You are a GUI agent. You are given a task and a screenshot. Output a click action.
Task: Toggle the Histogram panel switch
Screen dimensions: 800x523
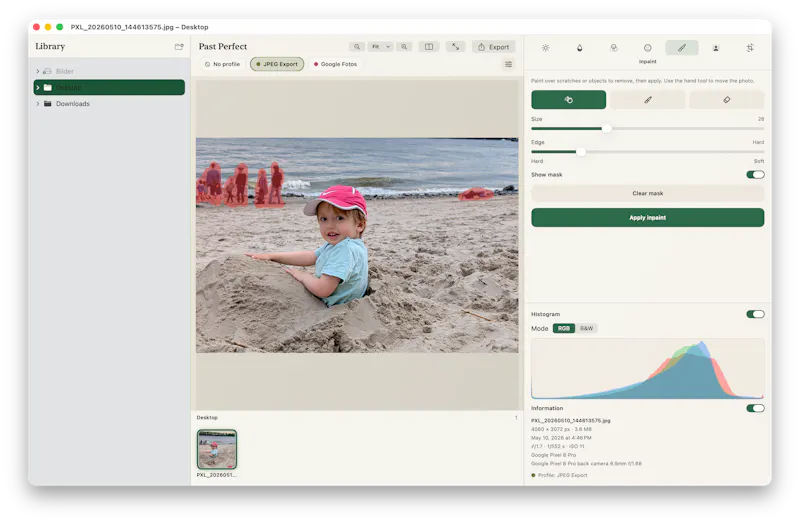[755, 314]
